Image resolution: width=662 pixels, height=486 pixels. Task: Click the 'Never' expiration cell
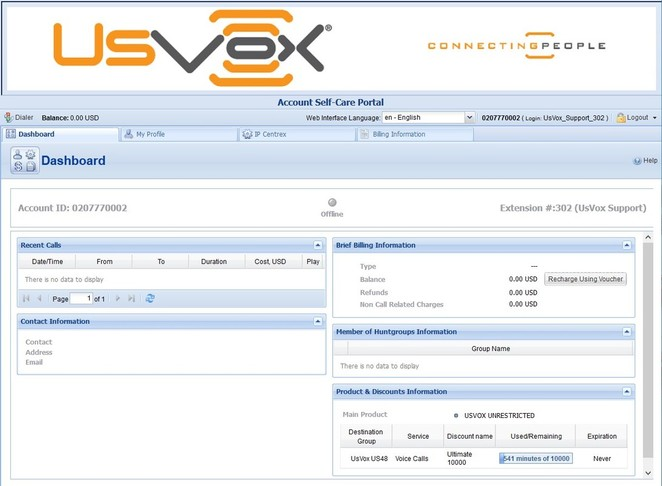pyautogui.click(x=602, y=459)
